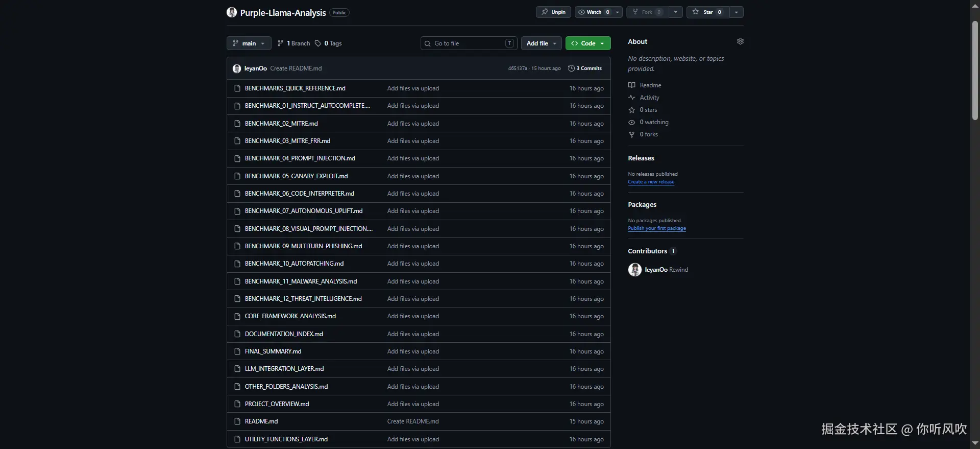Focus the Go to file search field

tap(469, 43)
